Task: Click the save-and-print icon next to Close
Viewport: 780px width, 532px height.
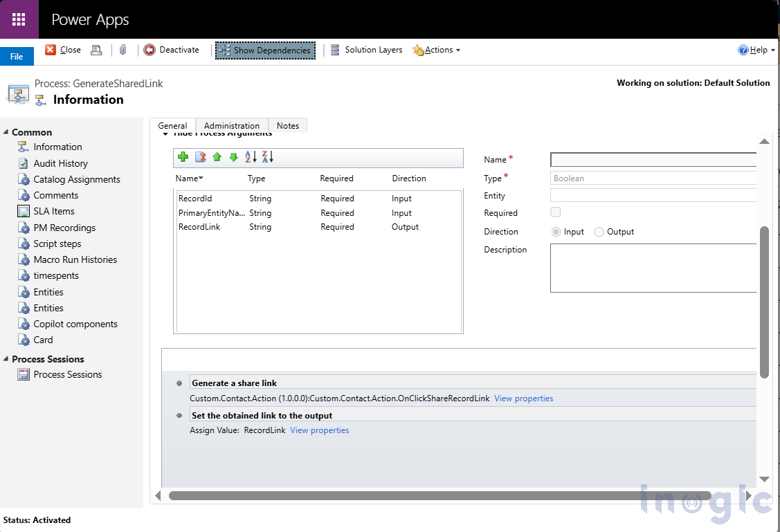Action: [96, 51]
